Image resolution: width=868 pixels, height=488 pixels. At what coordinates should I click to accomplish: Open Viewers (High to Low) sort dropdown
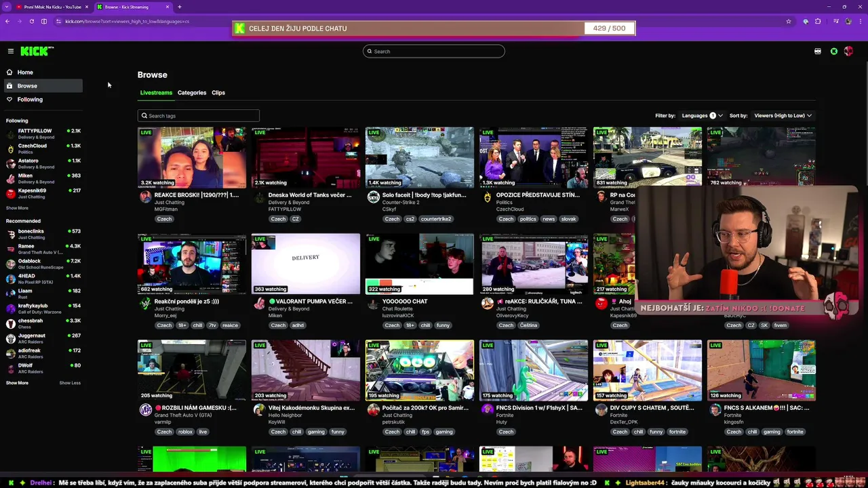point(783,115)
